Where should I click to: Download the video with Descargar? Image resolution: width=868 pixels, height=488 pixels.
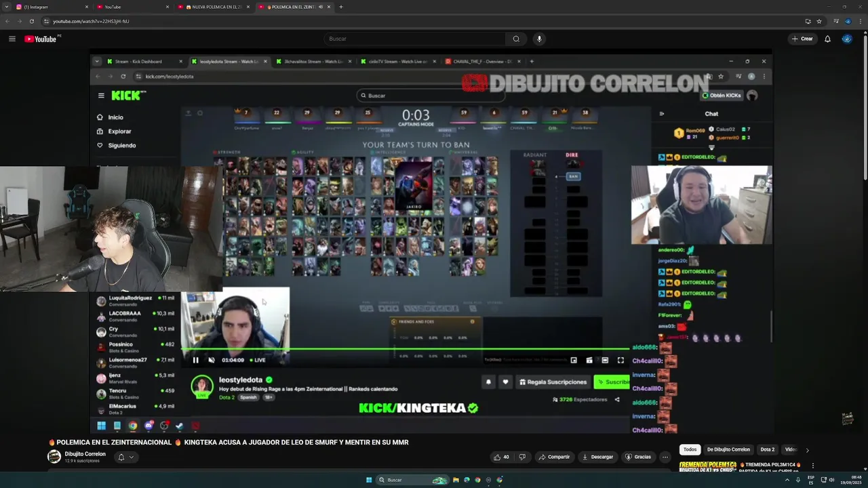click(598, 457)
